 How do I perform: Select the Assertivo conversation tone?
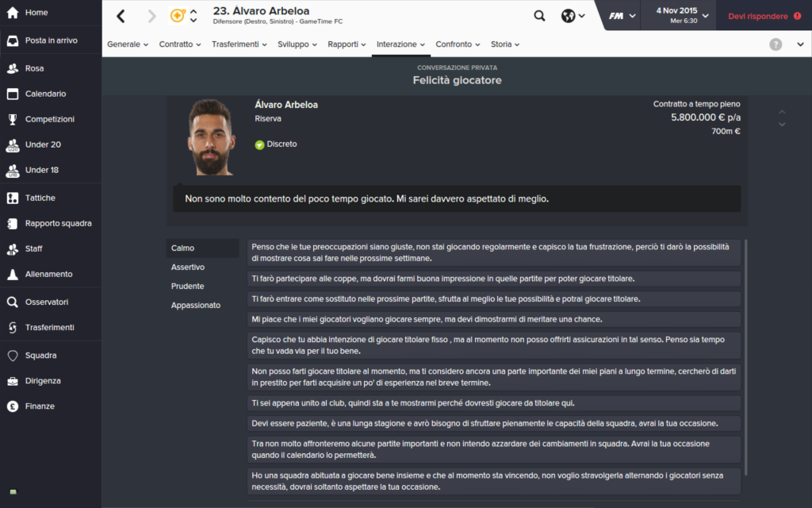pyautogui.click(x=190, y=267)
